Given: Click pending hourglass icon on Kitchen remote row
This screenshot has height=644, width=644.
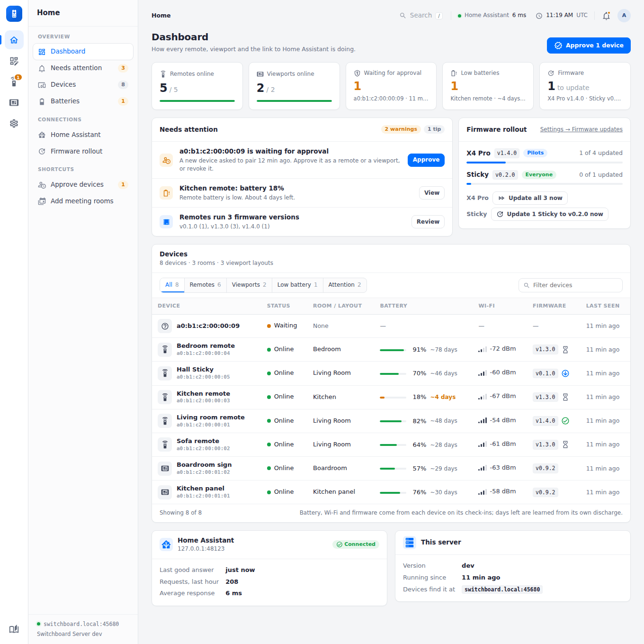Looking at the screenshot, I should (565, 397).
